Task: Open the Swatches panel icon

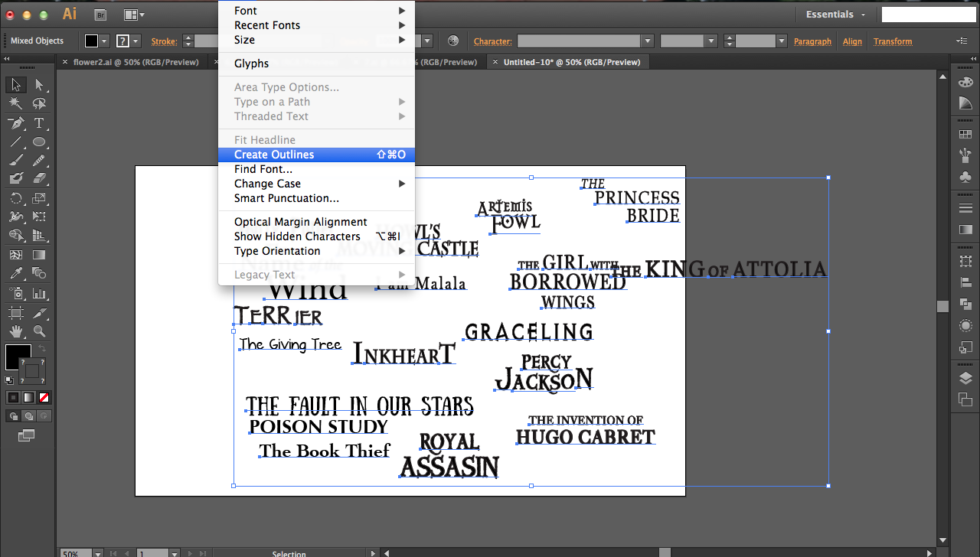Action: point(965,135)
